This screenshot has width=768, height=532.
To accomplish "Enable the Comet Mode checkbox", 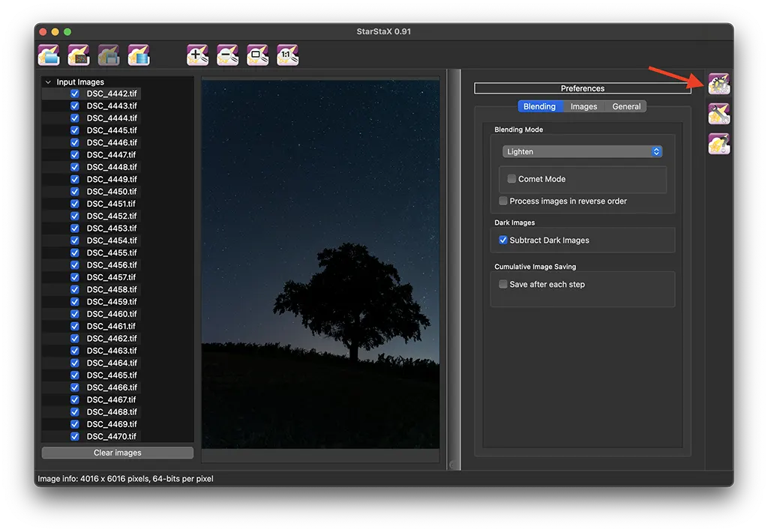I will click(x=511, y=179).
